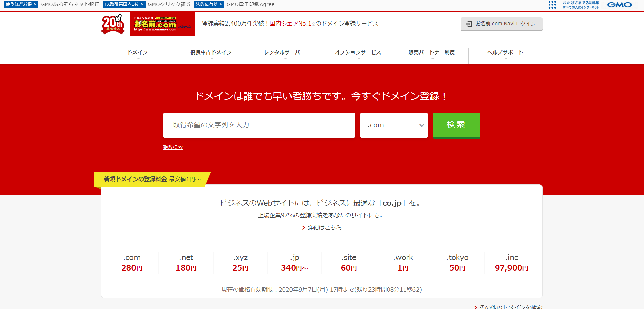This screenshot has width=644, height=309.
Task: Select the .com 280円 price cell
Action: point(132,263)
